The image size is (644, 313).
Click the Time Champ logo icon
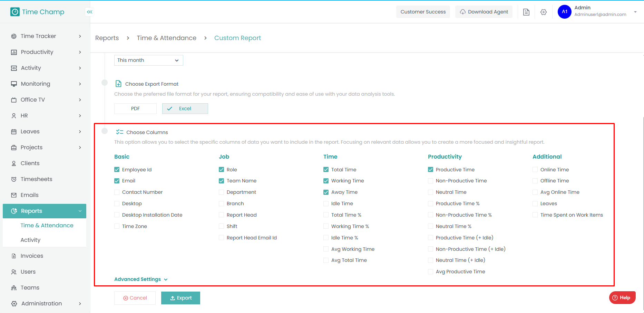pyautogui.click(x=15, y=12)
